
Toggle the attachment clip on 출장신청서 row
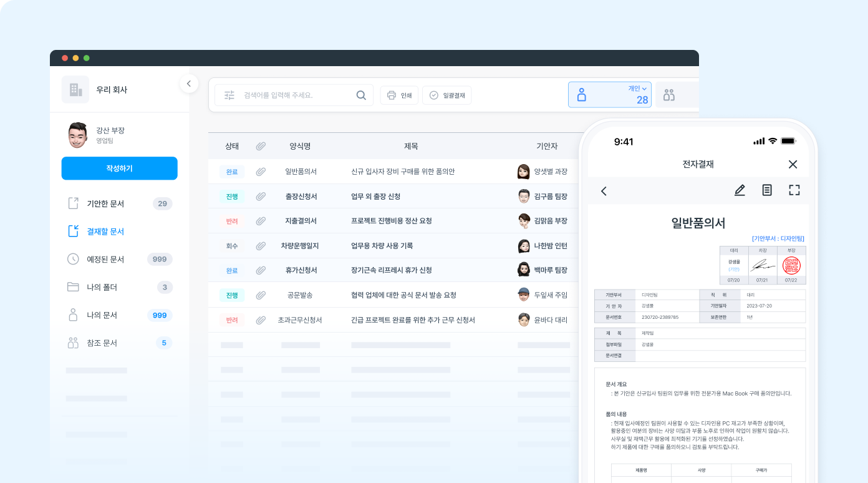[261, 195]
